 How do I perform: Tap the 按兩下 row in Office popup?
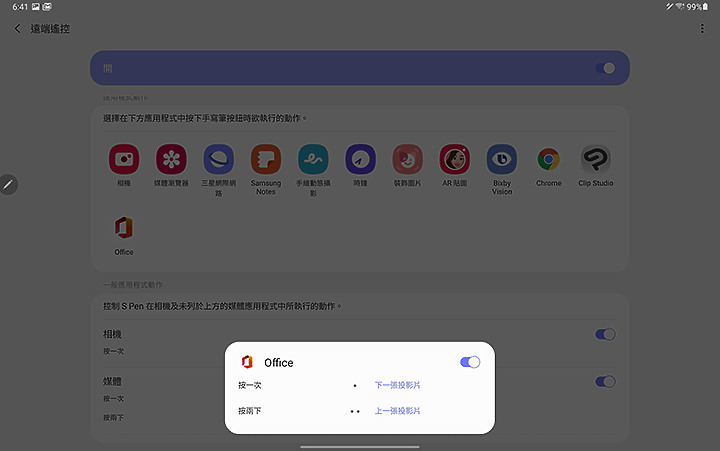[x=360, y=411]
